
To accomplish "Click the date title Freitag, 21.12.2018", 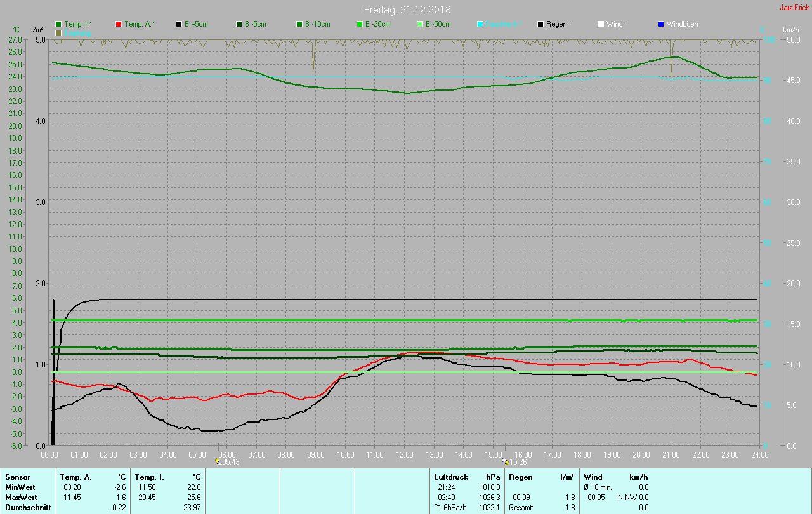I will pos(407,10).
